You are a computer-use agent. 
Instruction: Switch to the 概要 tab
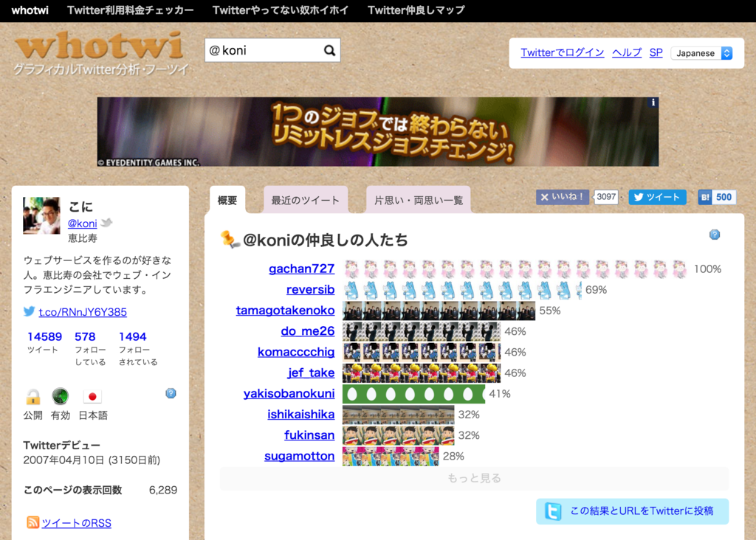click(x=227, y=200)
